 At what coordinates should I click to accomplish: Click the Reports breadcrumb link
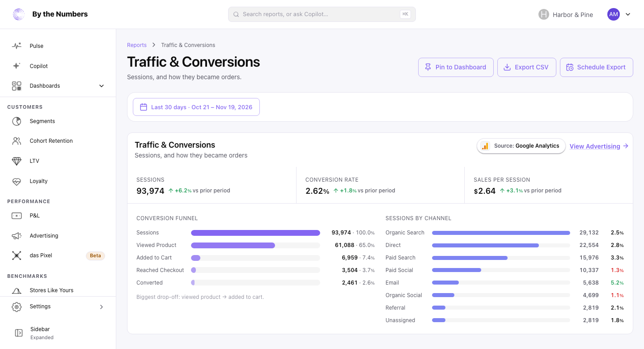tap(137, 45)
